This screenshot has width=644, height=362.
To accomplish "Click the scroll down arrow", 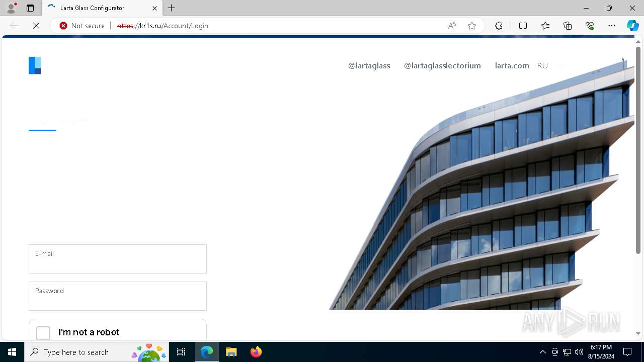I will (638, 333).
